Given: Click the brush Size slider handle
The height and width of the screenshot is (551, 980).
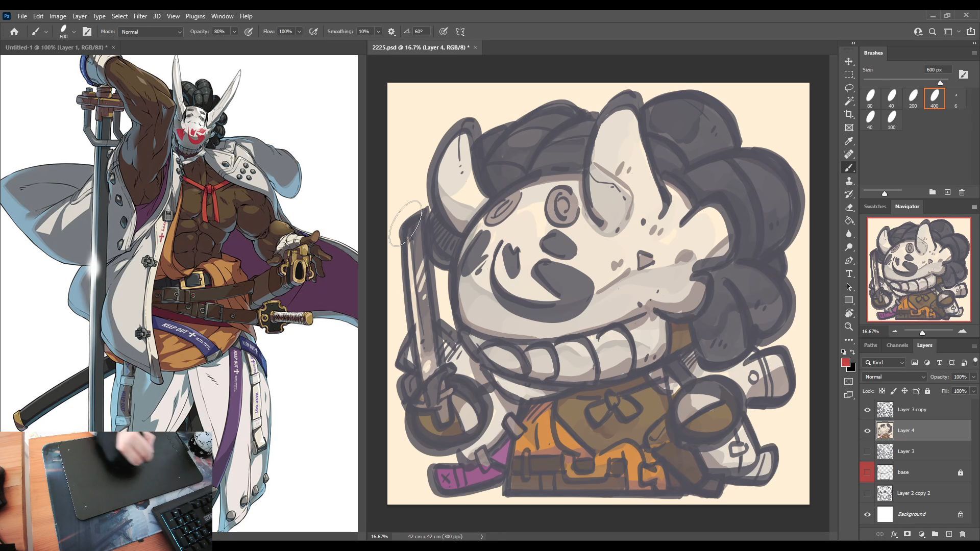Looking at the screenshot, I should [940, 83].
